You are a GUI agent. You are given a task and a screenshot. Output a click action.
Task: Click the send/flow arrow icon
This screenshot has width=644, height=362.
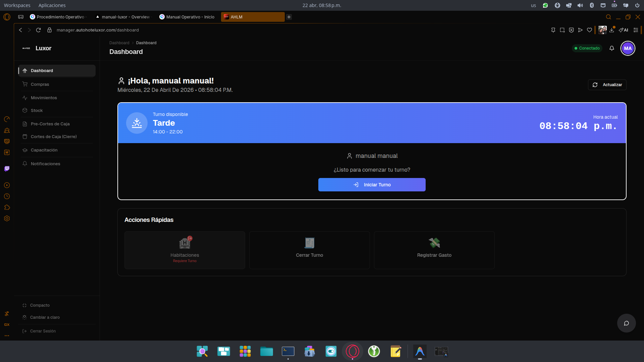pos(580,30)
